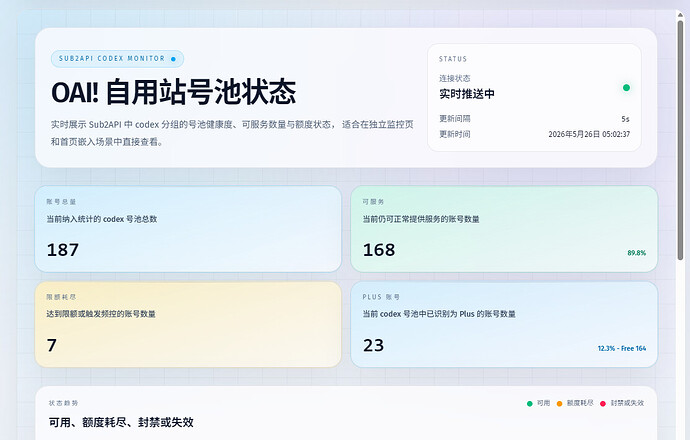Screen dimensions: 690x440
Task: Click the 当前仍可正常提供服务的账号数量 description
Action: coord(421,219)
